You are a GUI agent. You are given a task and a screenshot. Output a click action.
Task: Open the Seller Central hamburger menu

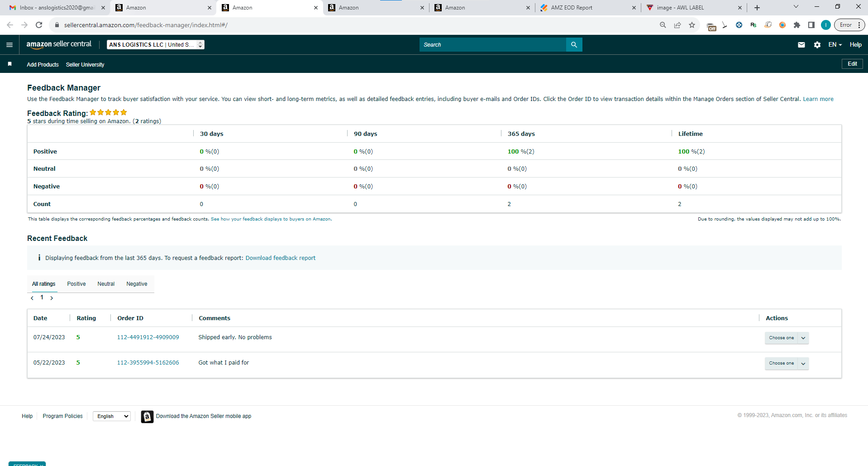point(10,44)
